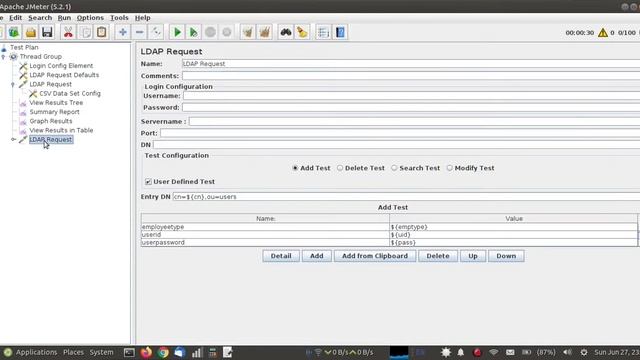Collapse the first LDAP Request node
This screenshot has width=640, height=360.
click(x=13, y=84)
